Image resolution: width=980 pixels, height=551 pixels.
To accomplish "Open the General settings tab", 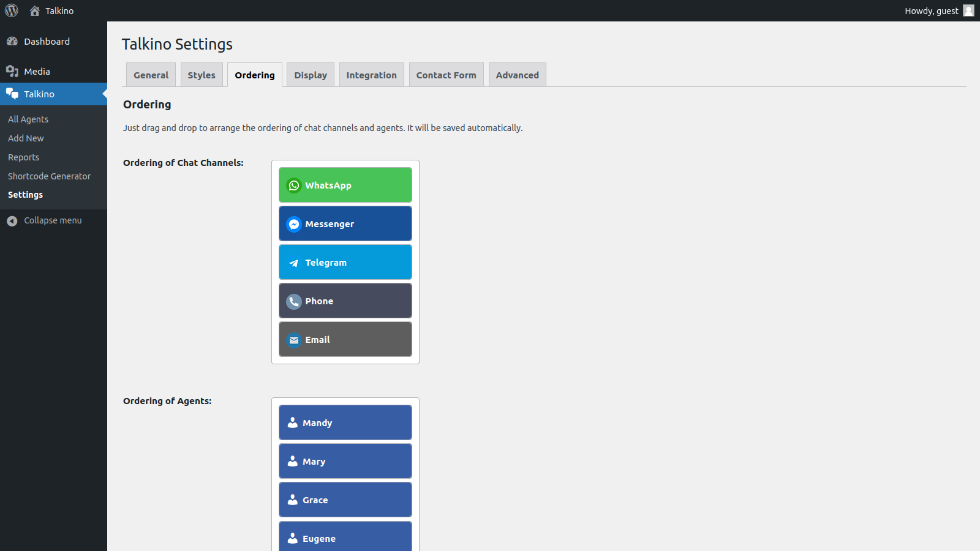I will (x=151, y=75).
